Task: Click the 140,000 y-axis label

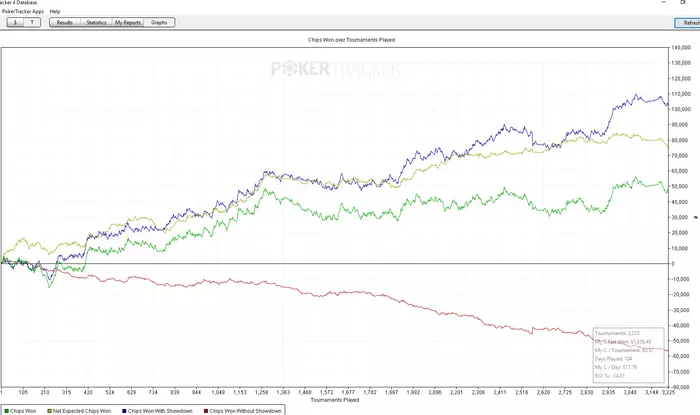Action: (x=681, y=47)
